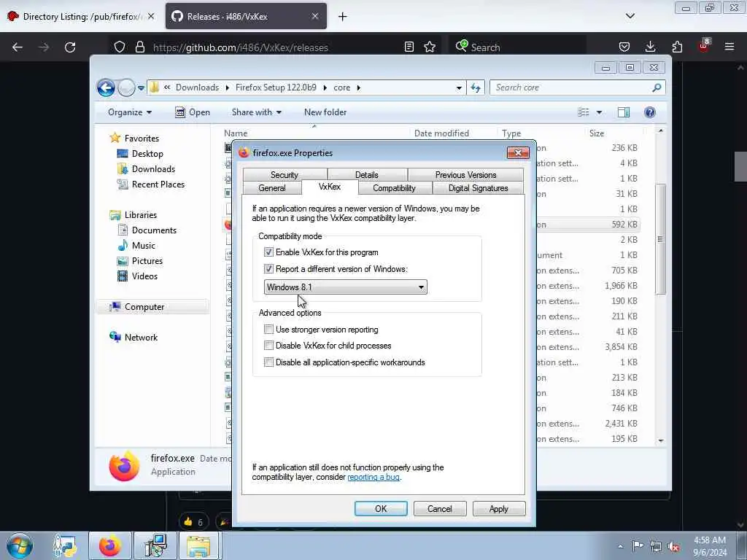747x560 pixels.
Task: Open the Previous Versions tab
Action: click(465, 175)
